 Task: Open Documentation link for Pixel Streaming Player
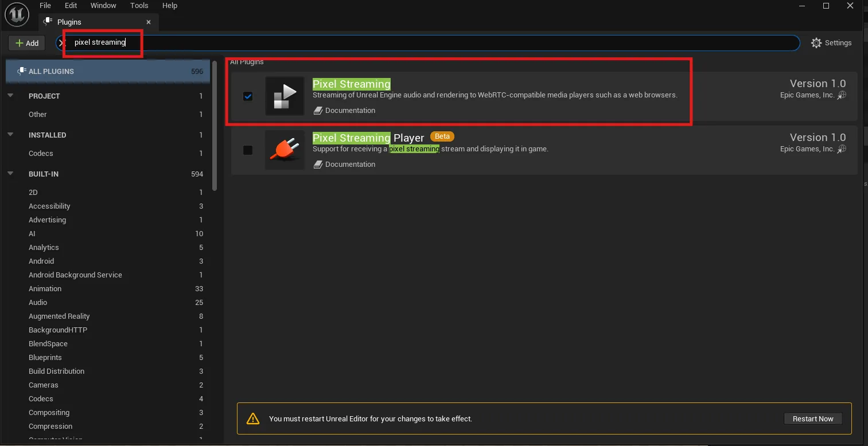tap(350, 165)
